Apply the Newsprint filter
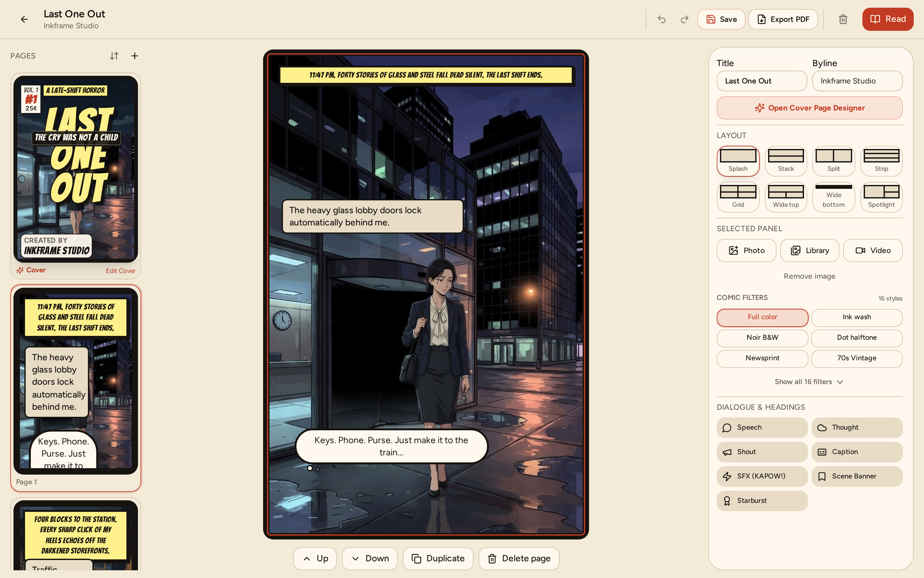The width and height of the screenshot is (924, 578). [763, 359]
